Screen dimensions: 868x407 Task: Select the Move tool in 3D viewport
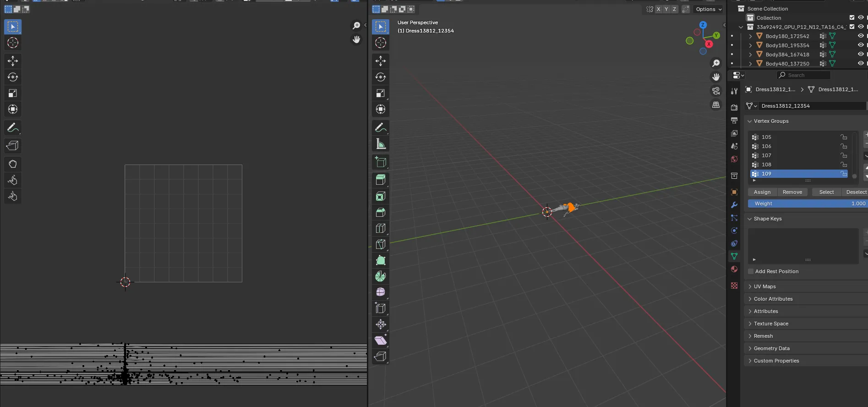click(x=381, y=61)
